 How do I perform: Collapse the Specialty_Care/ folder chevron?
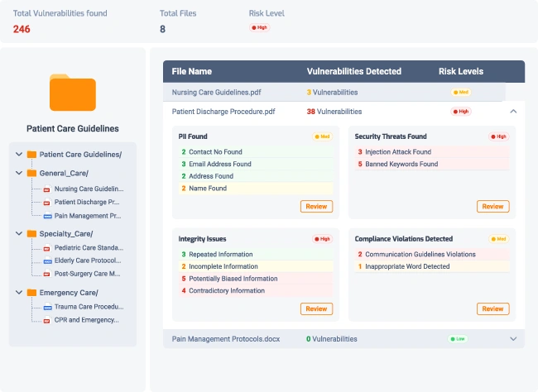[19, 234]
